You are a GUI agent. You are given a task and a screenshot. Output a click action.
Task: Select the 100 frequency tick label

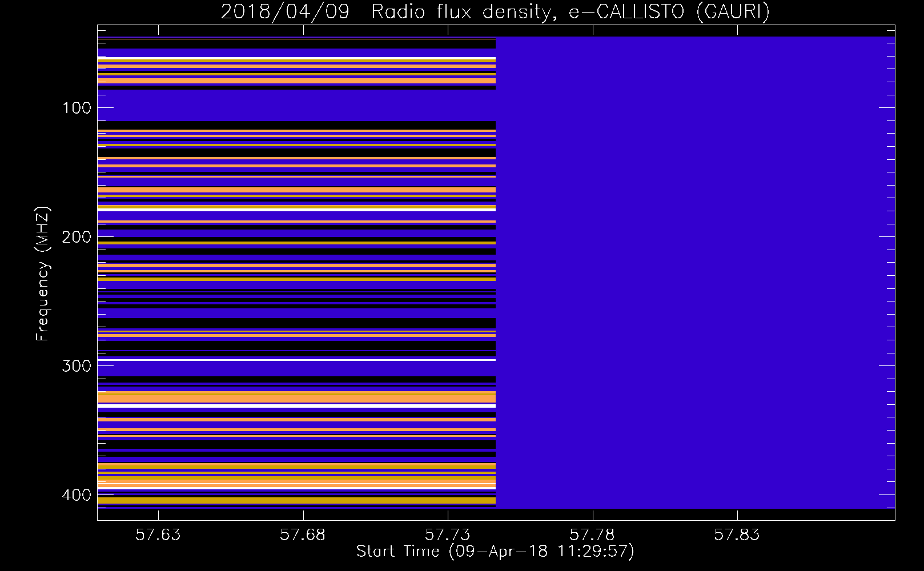77,108
